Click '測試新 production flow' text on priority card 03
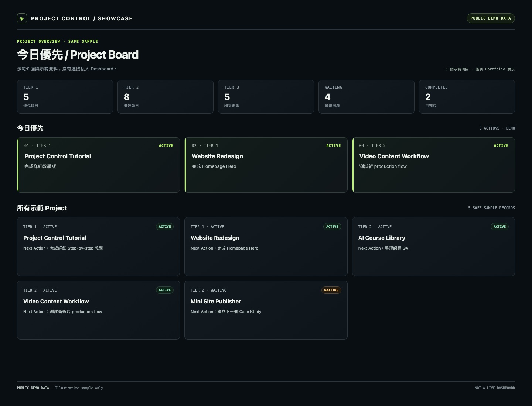The width and height of the screenshot is (532, 406). point(383,166)
